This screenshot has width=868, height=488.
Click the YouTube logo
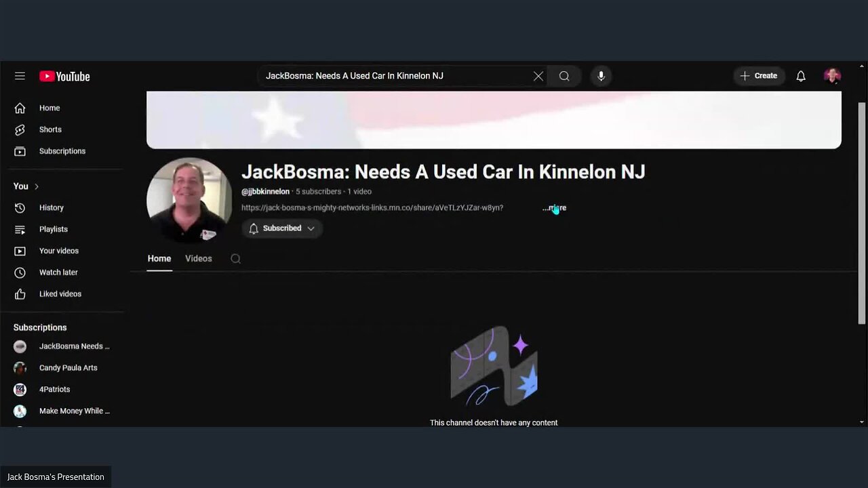[x=64, y=77]
